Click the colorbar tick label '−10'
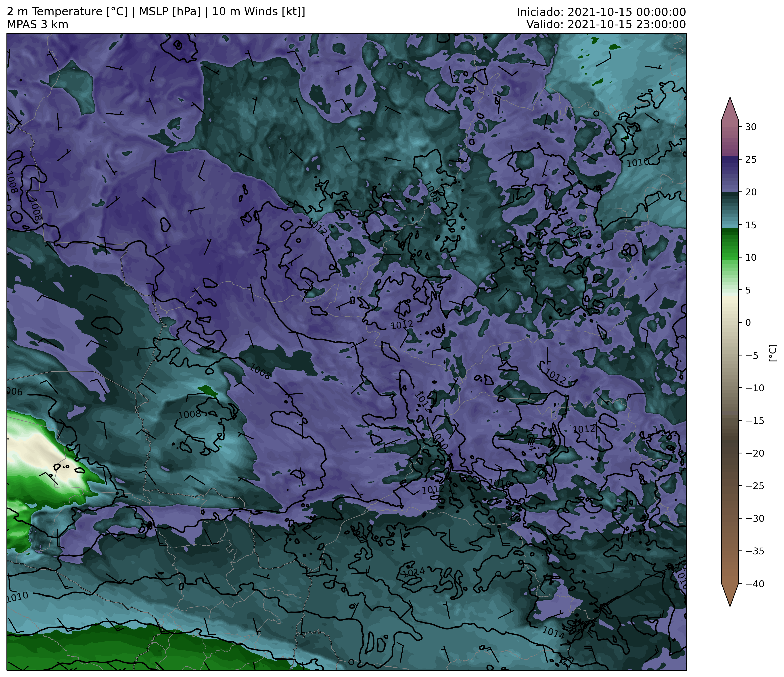The image size is (784, 677). (755, 388)
